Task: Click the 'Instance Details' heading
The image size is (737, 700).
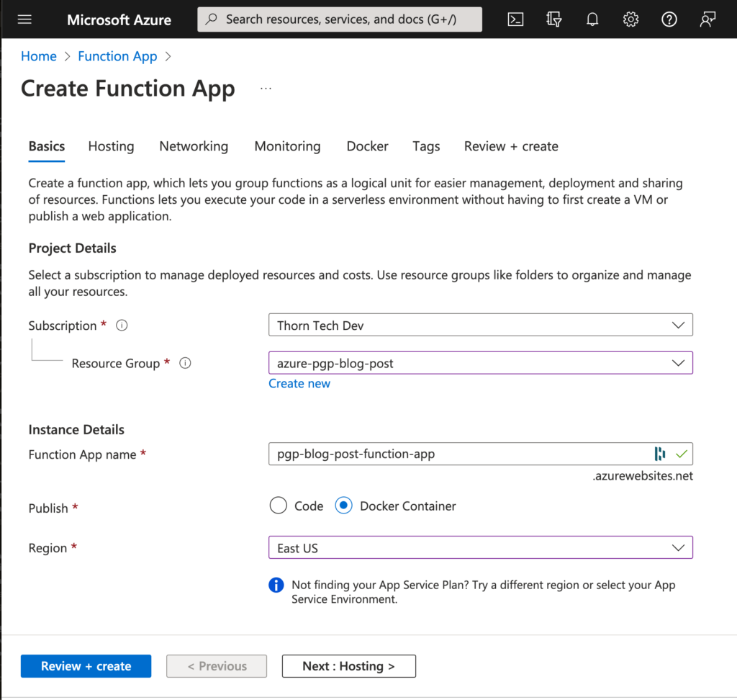Action: [76, 429]
